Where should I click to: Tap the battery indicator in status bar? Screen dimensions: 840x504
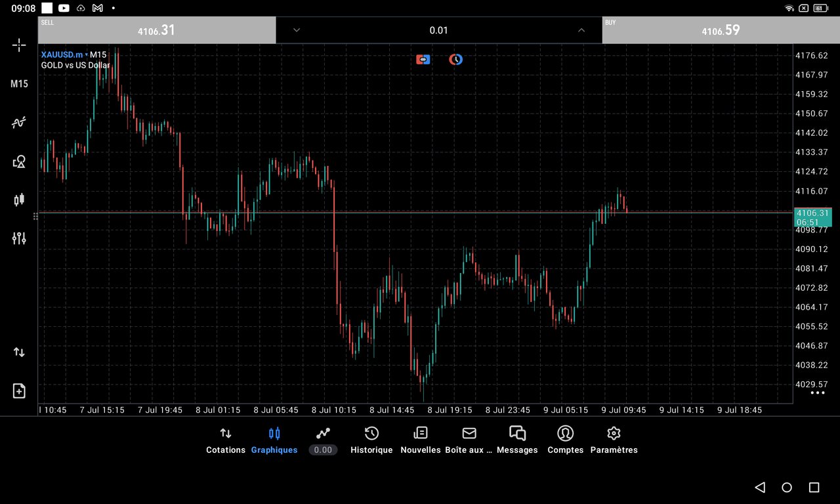820,8
